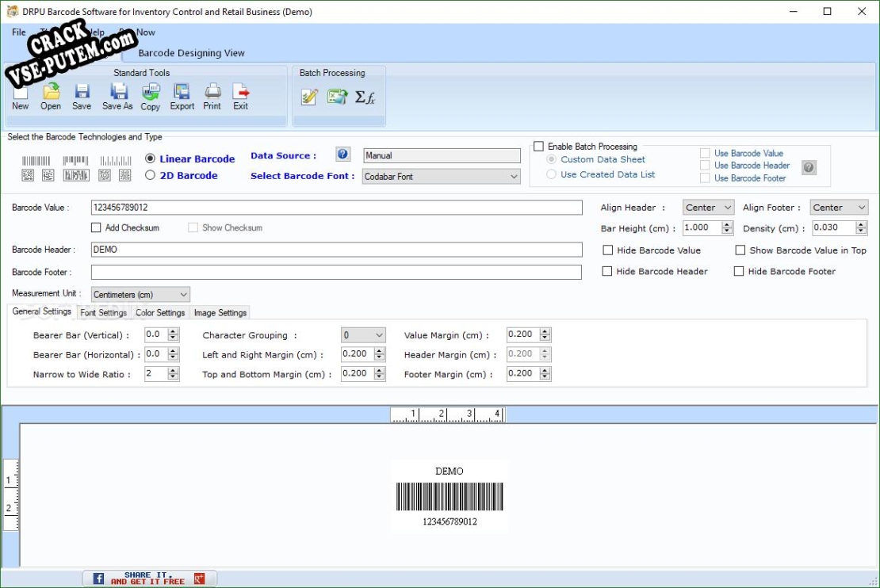Increase Density value with stepper
The image size is (880, 588).
point(861,223)
